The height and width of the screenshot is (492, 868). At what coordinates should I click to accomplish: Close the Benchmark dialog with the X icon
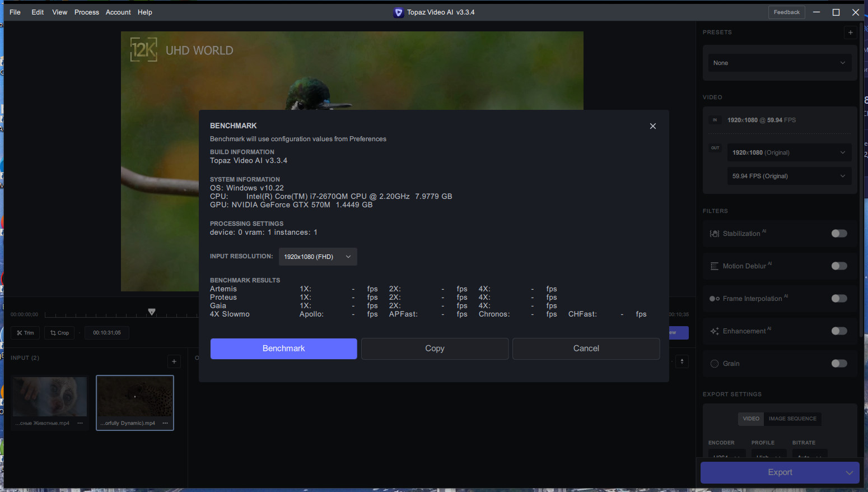point(652,126)
